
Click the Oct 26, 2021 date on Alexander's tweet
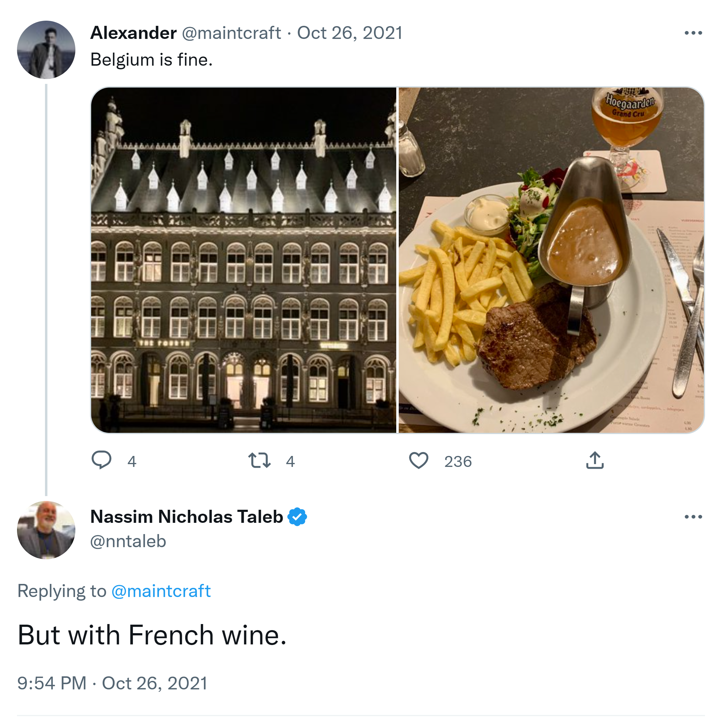click(x=349, y=33)
